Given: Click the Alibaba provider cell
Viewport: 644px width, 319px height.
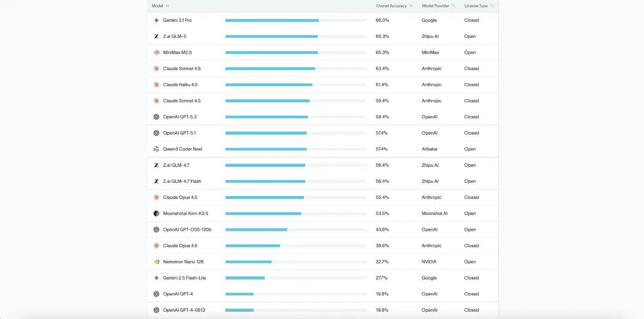Looking at the screenshot, I should coord(430,149).
